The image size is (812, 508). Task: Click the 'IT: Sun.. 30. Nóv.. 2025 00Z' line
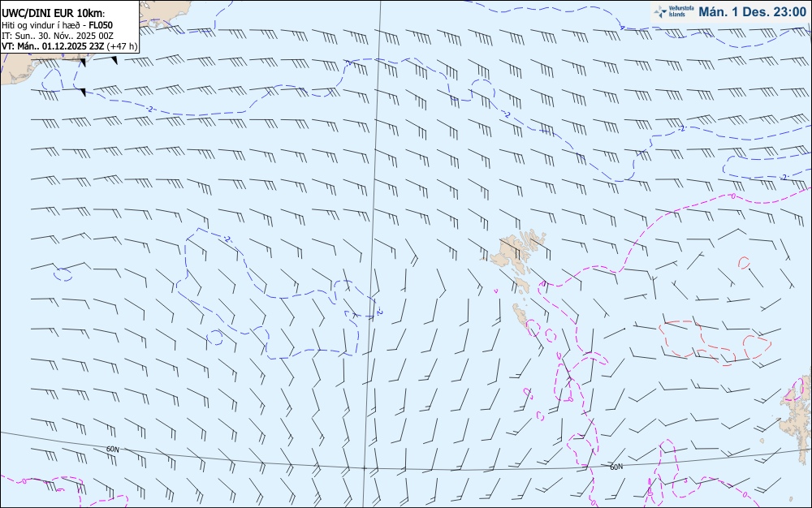pos(58,36)
